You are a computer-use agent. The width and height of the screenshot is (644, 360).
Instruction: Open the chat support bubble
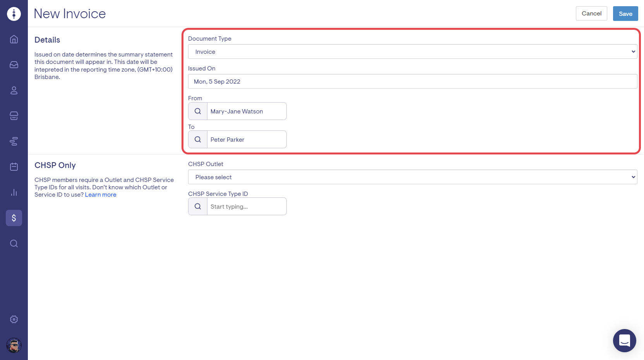624,341
